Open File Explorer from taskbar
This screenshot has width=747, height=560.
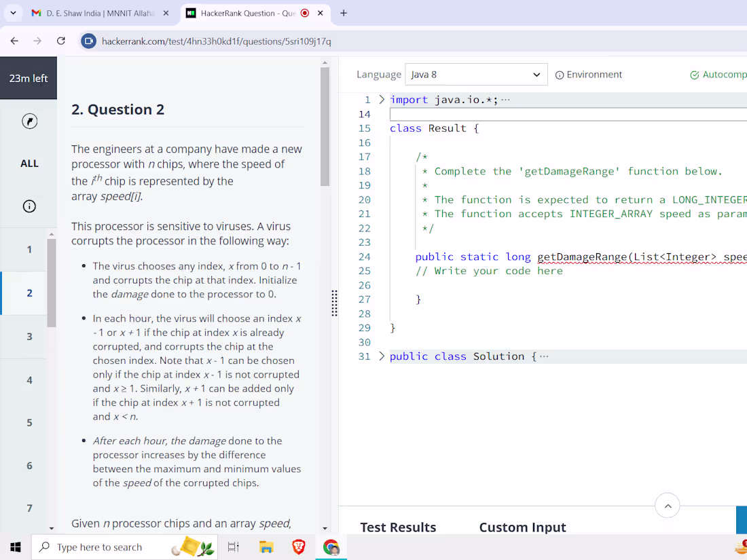tap(266, 546)
